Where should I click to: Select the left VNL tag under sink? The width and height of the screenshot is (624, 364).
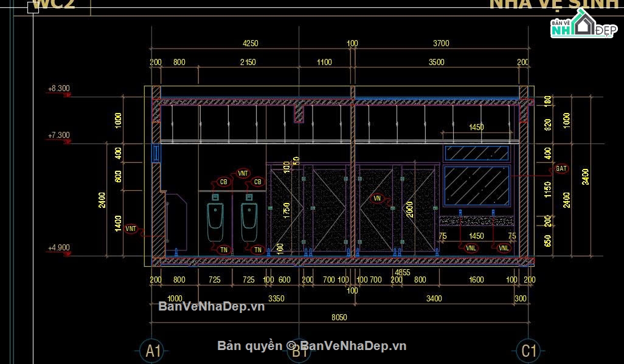(x=471, y=248)
